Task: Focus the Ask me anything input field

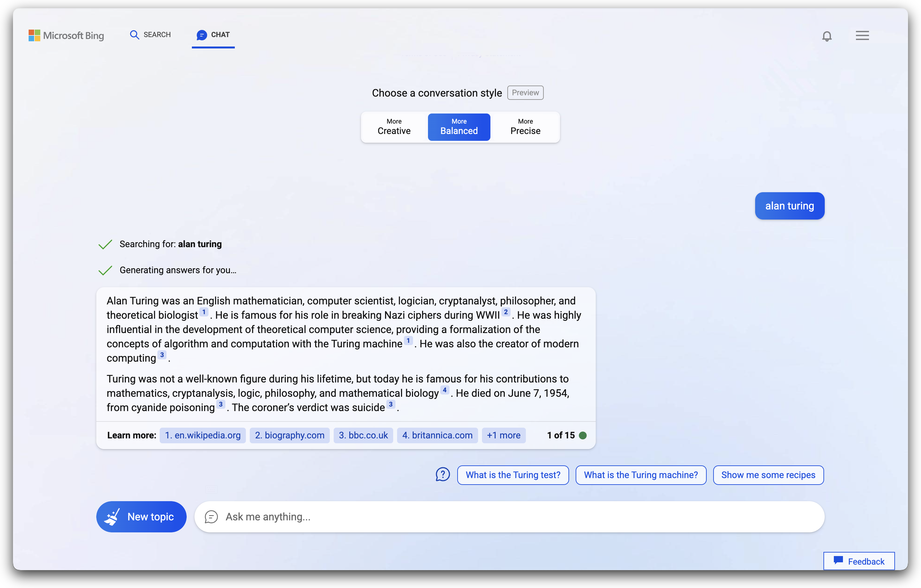Action: (497, 517)
